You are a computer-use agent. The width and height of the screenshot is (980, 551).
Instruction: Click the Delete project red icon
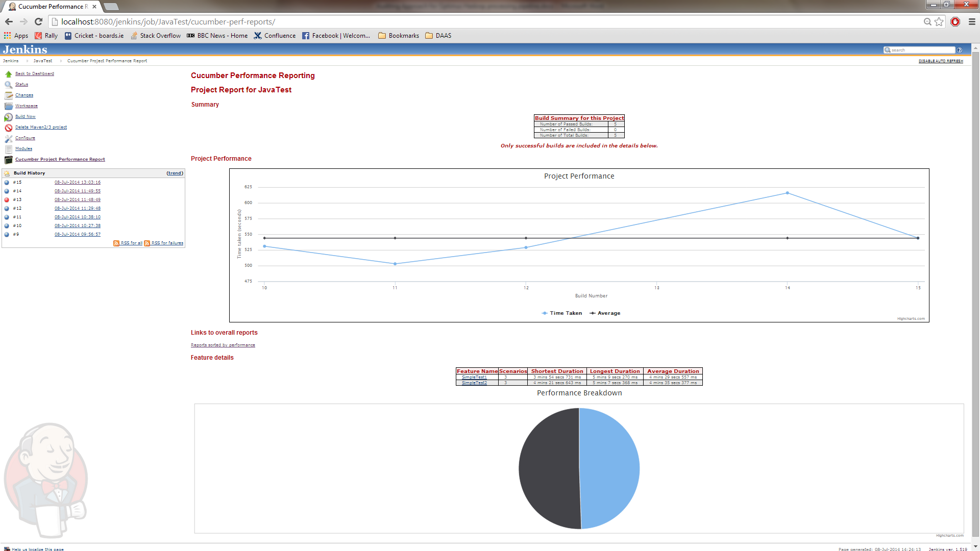[x=9, y=128]
